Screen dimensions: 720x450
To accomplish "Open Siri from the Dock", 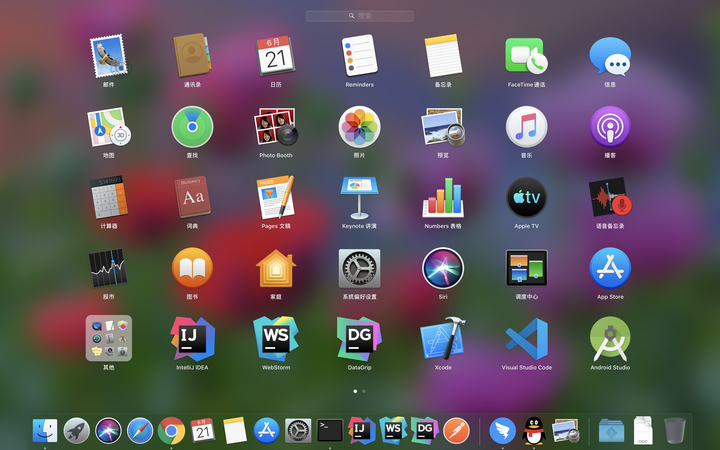I will click(108, 431).
